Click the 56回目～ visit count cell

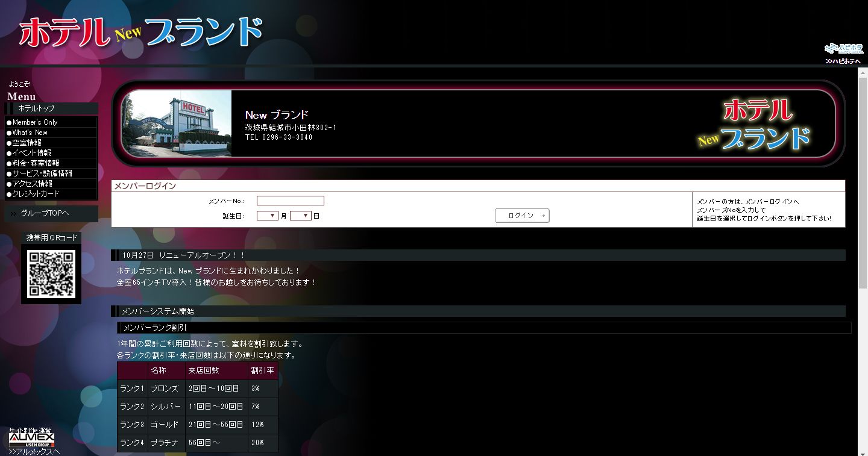(216, 443)
